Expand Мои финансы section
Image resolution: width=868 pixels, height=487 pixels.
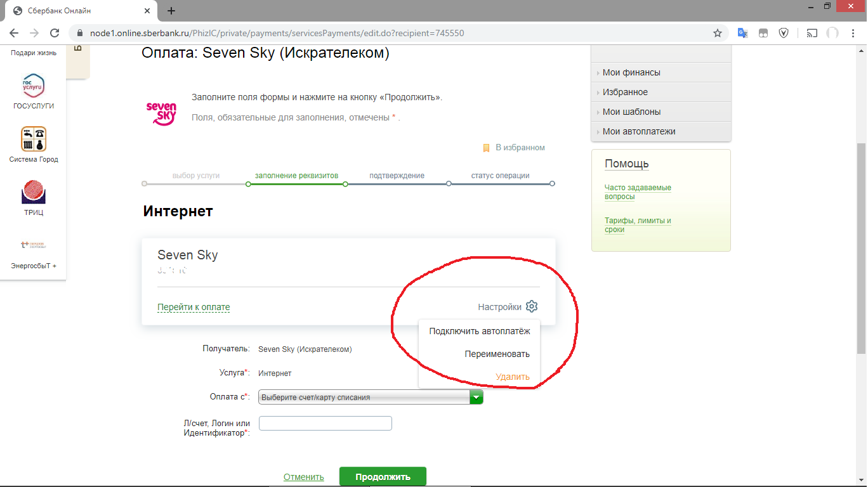pyautogui.click(x=661, y=72)
